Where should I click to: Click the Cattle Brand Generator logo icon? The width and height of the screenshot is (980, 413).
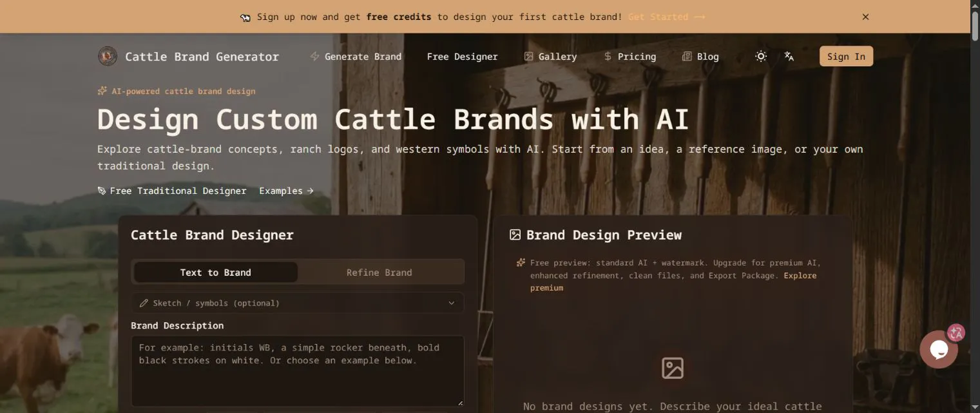click(x=108, y=56)
